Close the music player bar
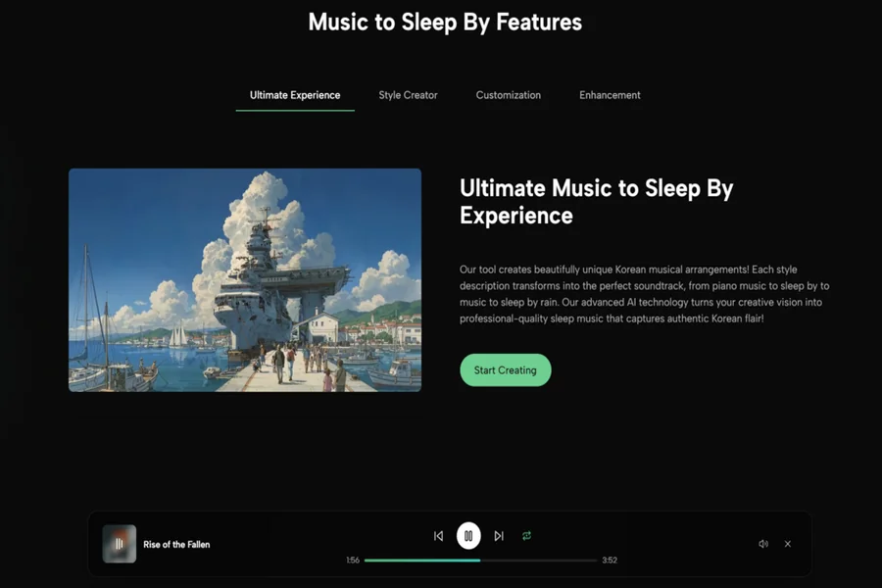The width and height of the screenshot is (882, 588). 788,544
